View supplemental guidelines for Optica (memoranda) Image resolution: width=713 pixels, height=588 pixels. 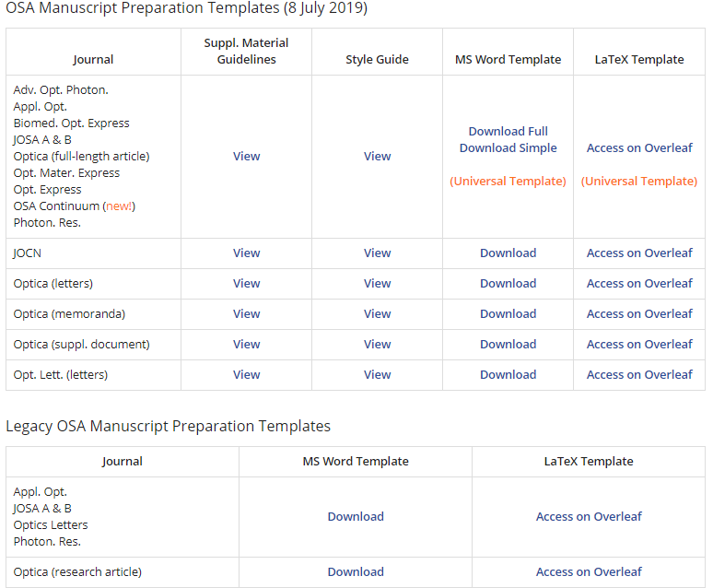(x=246, y=313)
